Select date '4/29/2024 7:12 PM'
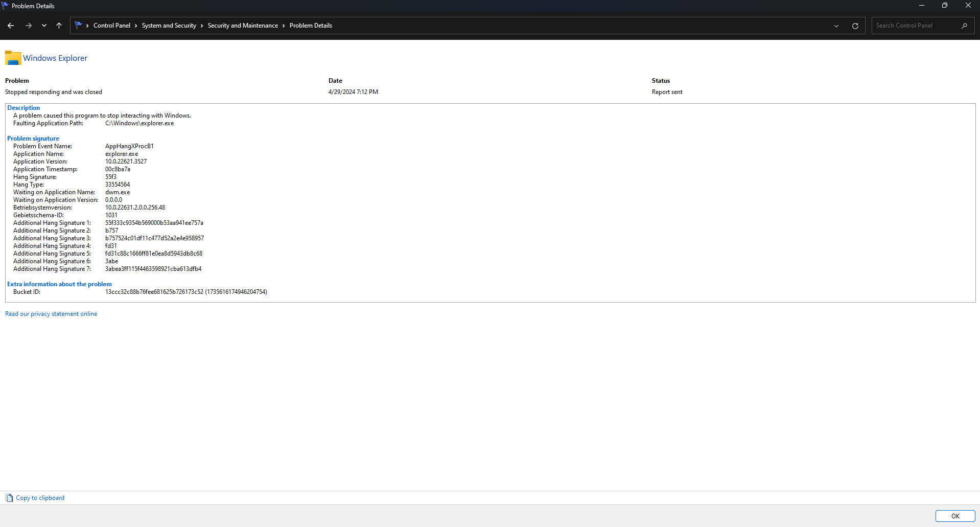 [x=353, y=92]
